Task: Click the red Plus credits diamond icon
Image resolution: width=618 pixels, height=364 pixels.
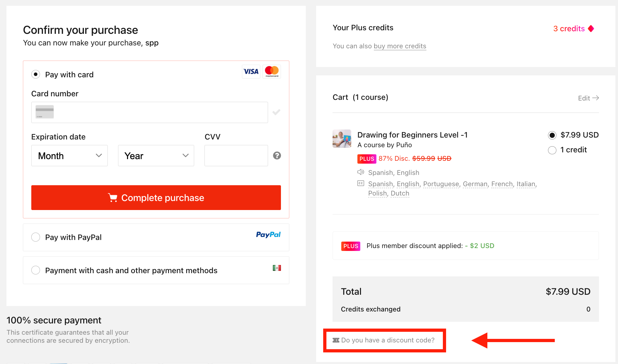Action: coord(591,29)
